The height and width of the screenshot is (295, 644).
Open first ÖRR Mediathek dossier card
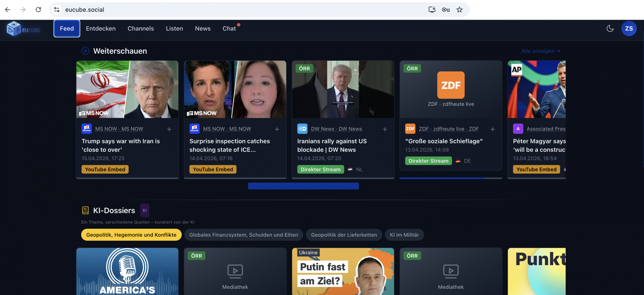tap(235, 271)
